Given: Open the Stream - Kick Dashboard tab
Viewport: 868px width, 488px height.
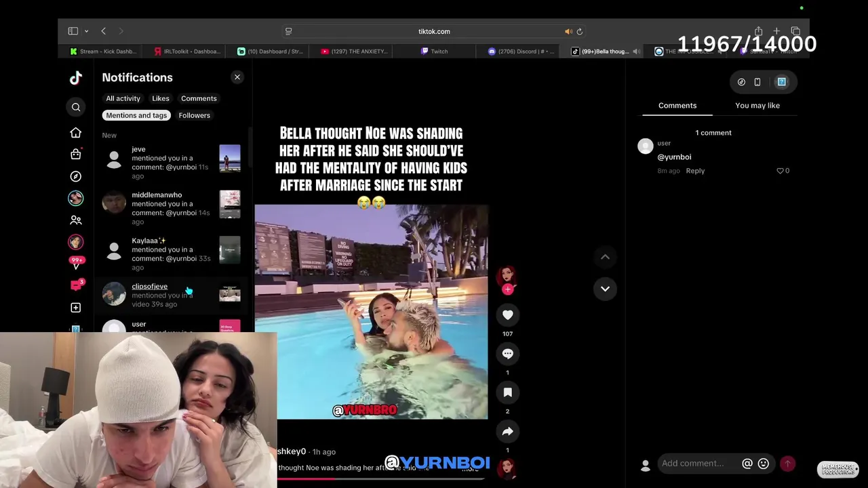Looking at the screenshot, I should click(104, 52).
